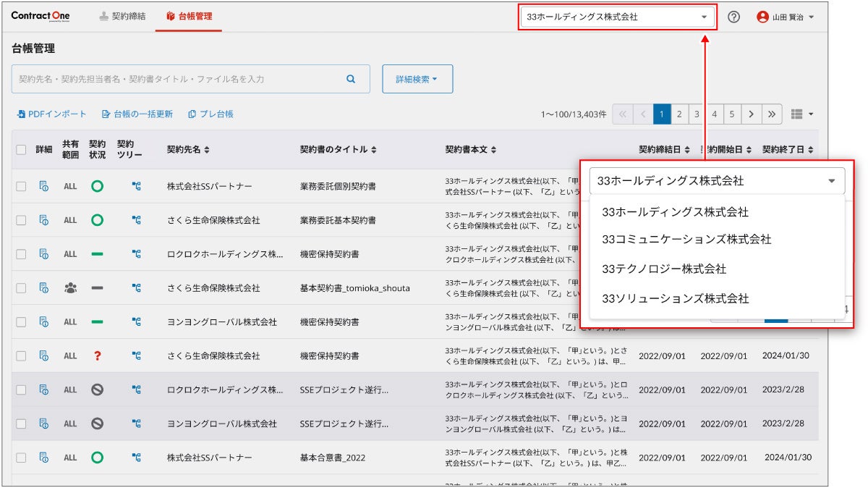The width and height of the screenshot is (868, 488).
Task: Switch to 台帳管理 tab
Action: point(190,16)
